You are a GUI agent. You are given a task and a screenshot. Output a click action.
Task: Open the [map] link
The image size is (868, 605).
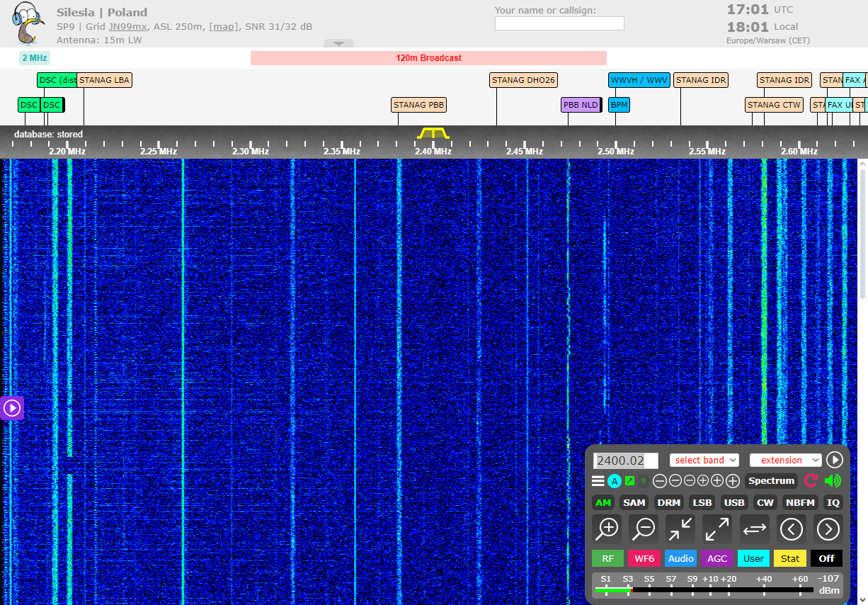click(x=224, y=27)
